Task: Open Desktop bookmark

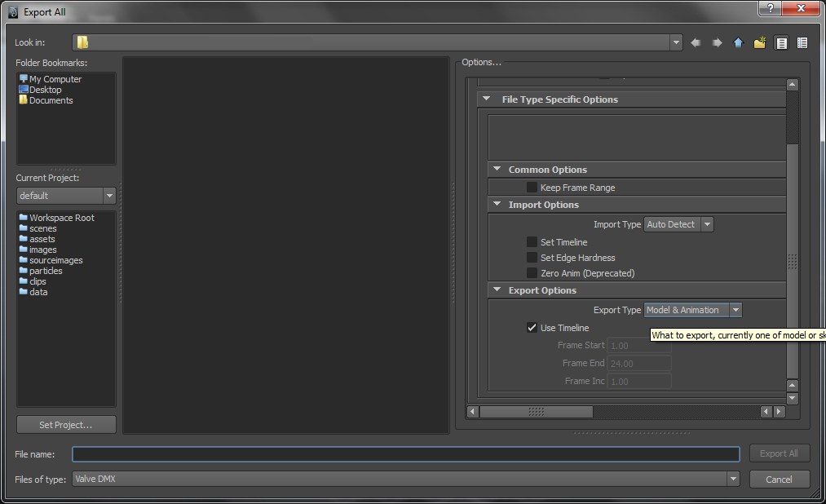Action: pos(40,90)
